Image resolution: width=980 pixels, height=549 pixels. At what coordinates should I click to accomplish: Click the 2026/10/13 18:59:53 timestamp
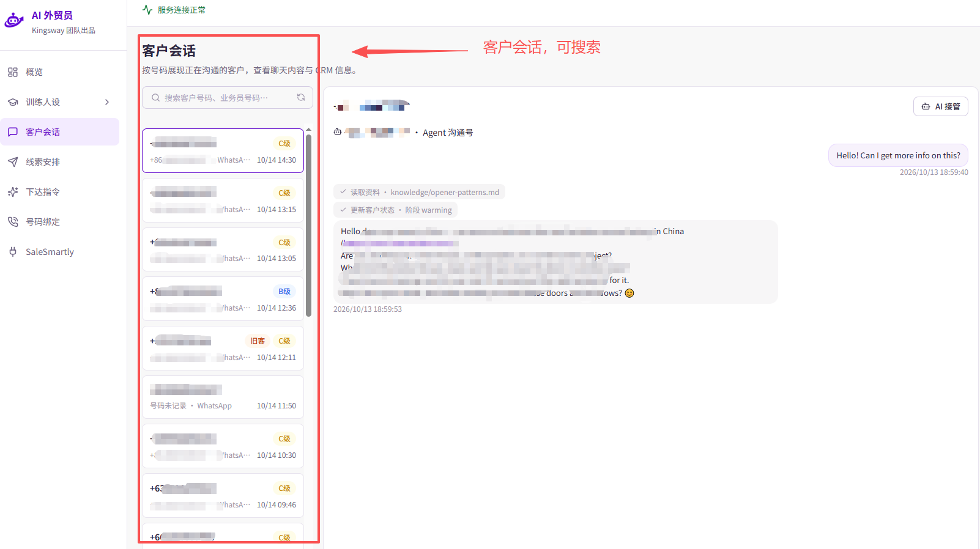coord(368,309)
